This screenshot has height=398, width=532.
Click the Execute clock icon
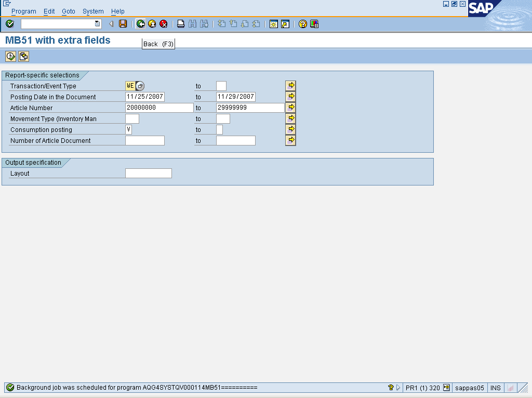pyautogui.click(x=10, y=56)
